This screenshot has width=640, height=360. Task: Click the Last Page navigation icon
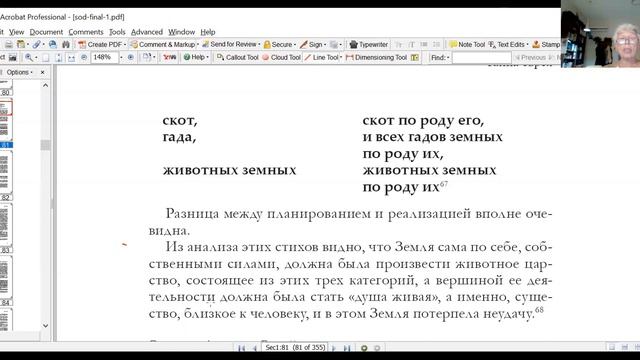347,348
